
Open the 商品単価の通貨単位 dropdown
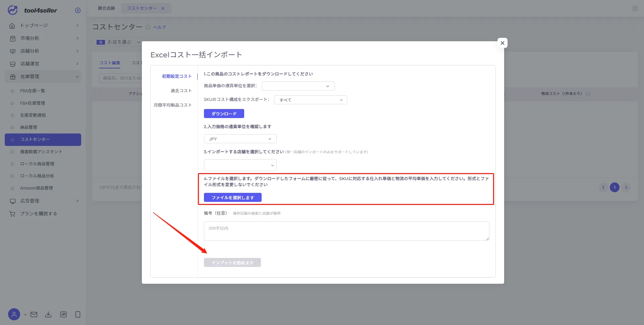click(x=298, y=86)
